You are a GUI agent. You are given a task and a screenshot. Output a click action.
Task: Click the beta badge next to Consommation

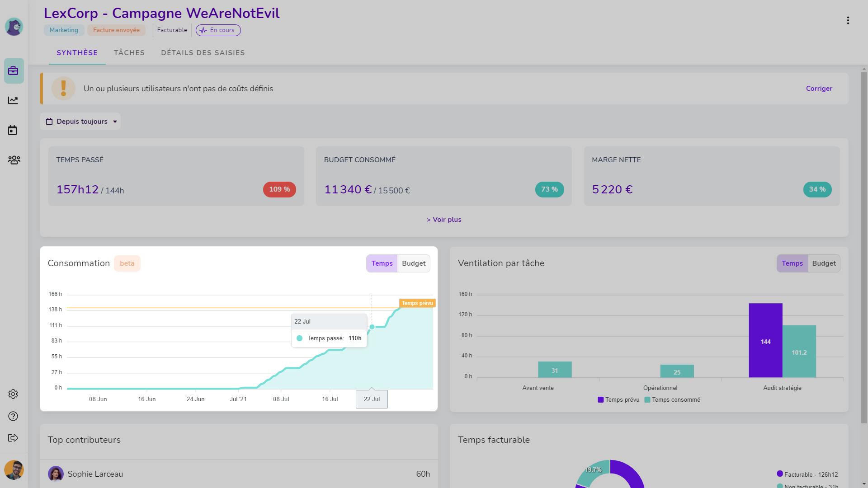(x=127, y=263)
